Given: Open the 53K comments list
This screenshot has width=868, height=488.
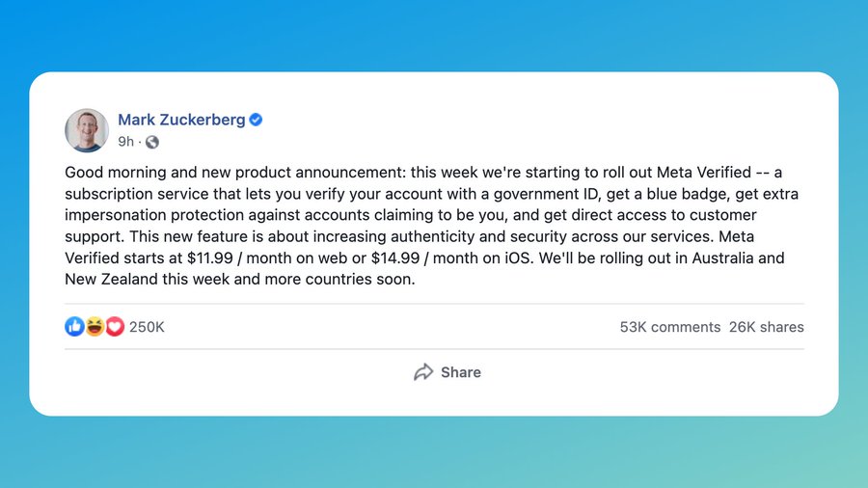Looking at the screenshot, I should (669, 327).
